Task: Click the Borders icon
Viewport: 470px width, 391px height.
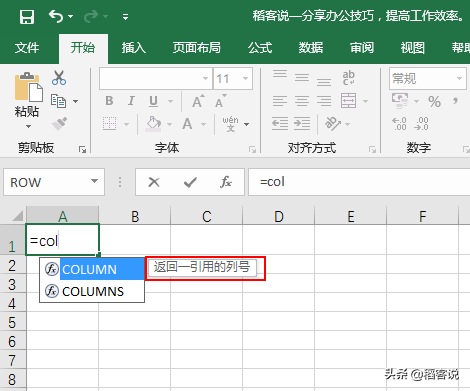Action: click(x=109, y=124)
